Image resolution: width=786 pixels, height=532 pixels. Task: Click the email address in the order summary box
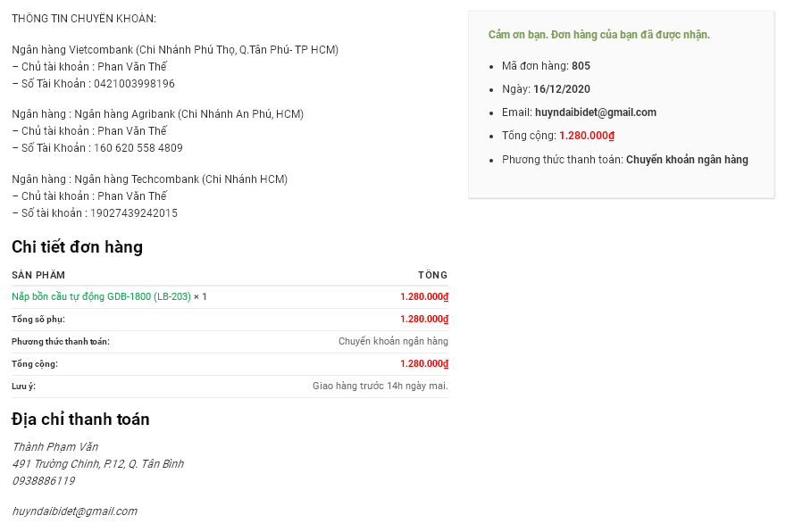click(x=595, y=112)
